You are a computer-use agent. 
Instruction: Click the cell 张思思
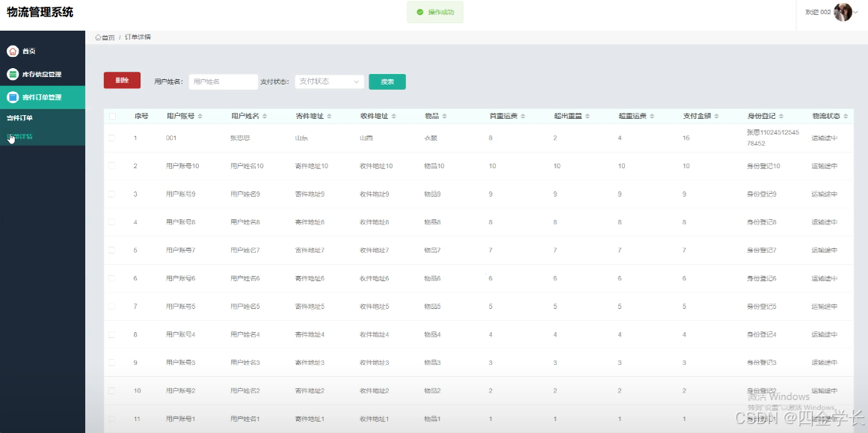click(240, 138)
